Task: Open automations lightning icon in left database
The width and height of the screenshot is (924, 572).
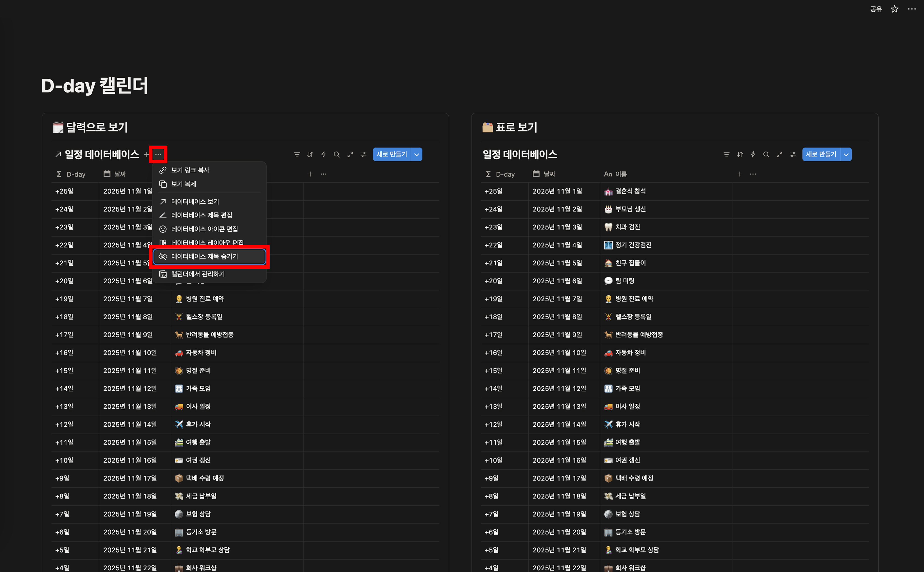Action: pos(323,154)
